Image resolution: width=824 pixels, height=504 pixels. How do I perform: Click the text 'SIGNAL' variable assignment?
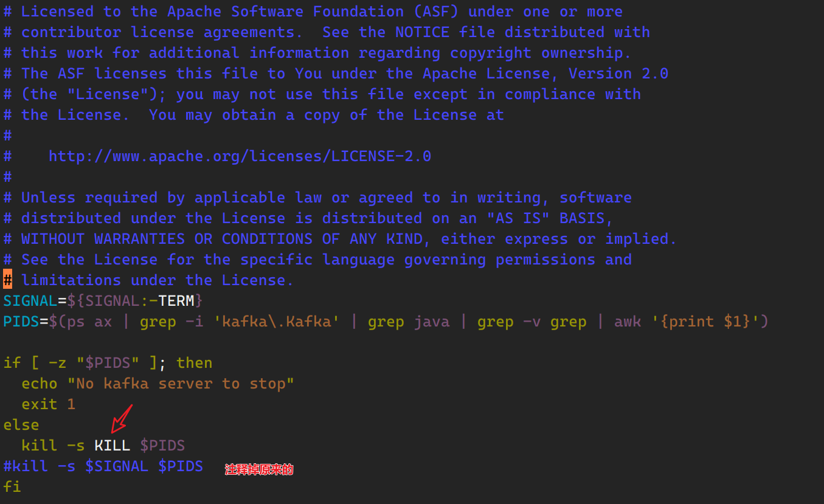pyautogui.click(x=103, y=301)
